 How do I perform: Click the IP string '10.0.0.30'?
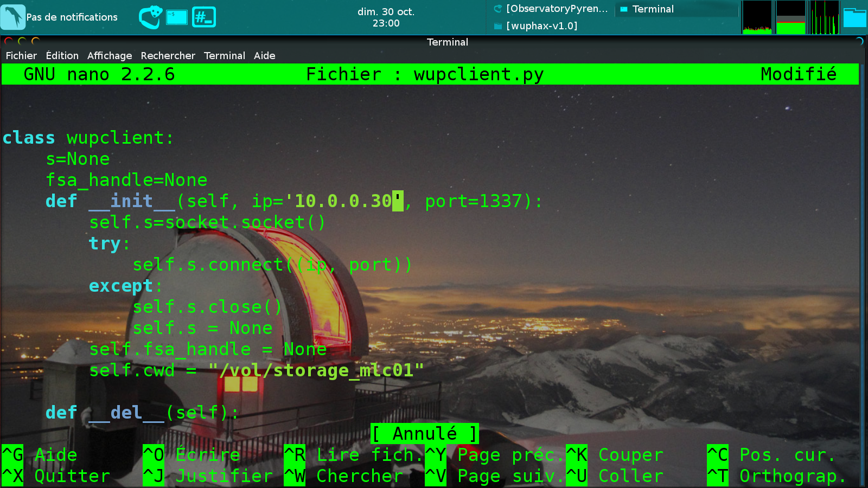click(343, 201)
